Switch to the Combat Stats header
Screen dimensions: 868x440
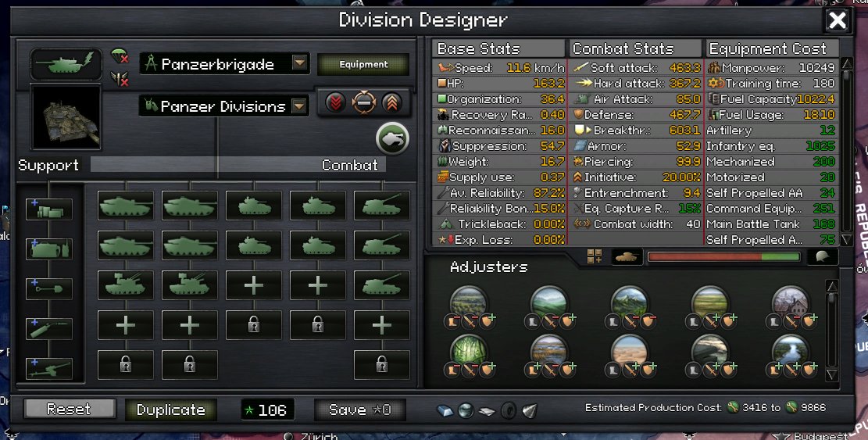pos(635,48)
